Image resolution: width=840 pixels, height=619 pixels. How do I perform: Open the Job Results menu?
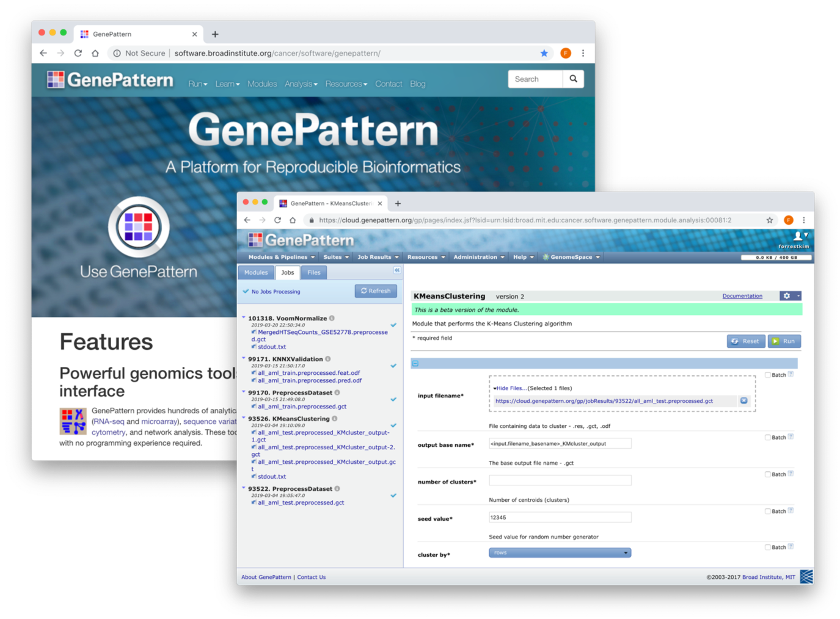tap(378, 257)
